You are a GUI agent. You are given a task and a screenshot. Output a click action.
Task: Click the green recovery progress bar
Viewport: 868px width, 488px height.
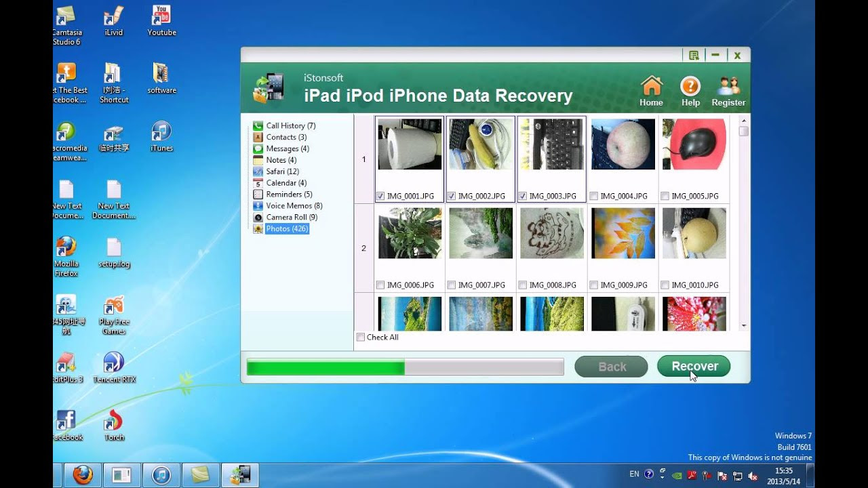[405, 367]
